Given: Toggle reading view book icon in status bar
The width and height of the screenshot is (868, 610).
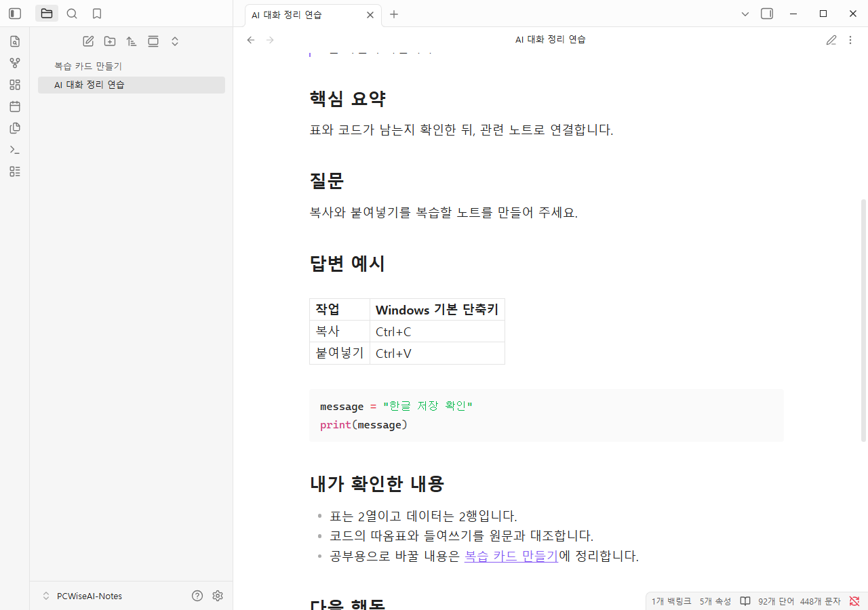Looking at the screenshot, I should click(x=745, y=601).
